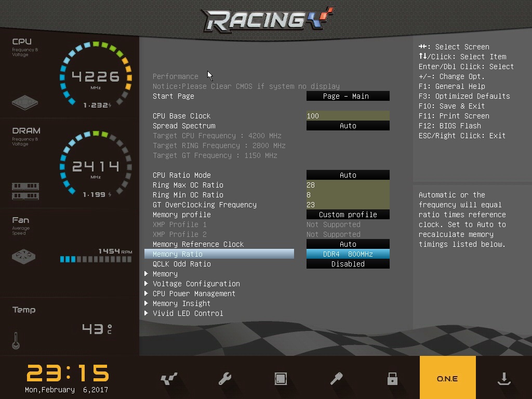Open the wrench icon tab in bottom bar
Screen dimensions: 532x399
225,378
